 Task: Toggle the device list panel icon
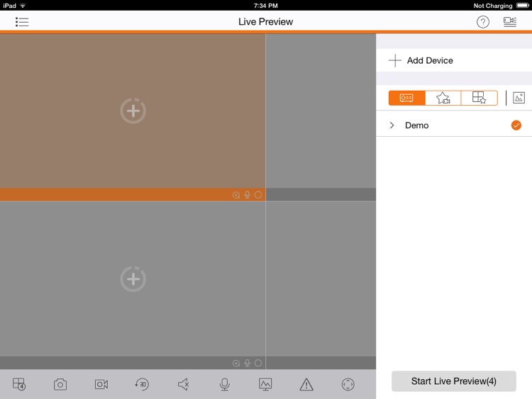point(510,22)
